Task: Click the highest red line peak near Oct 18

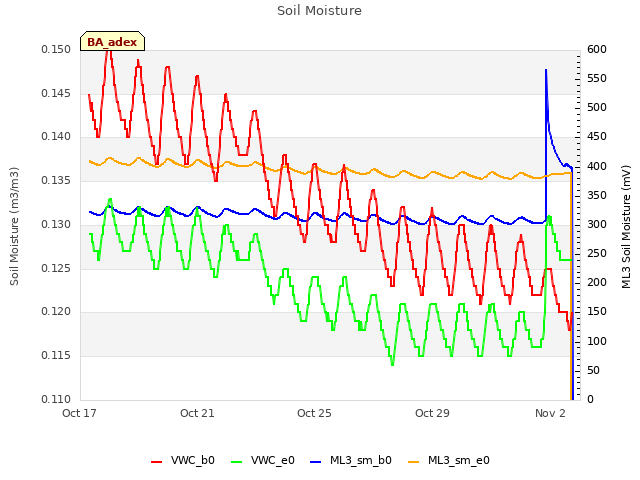Action: click(x=109, y=50)
